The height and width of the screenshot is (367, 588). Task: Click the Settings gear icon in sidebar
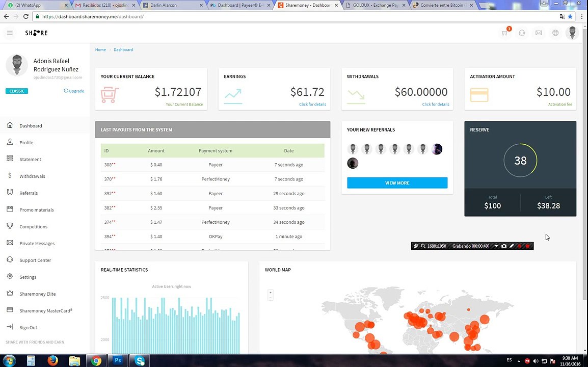10,277
